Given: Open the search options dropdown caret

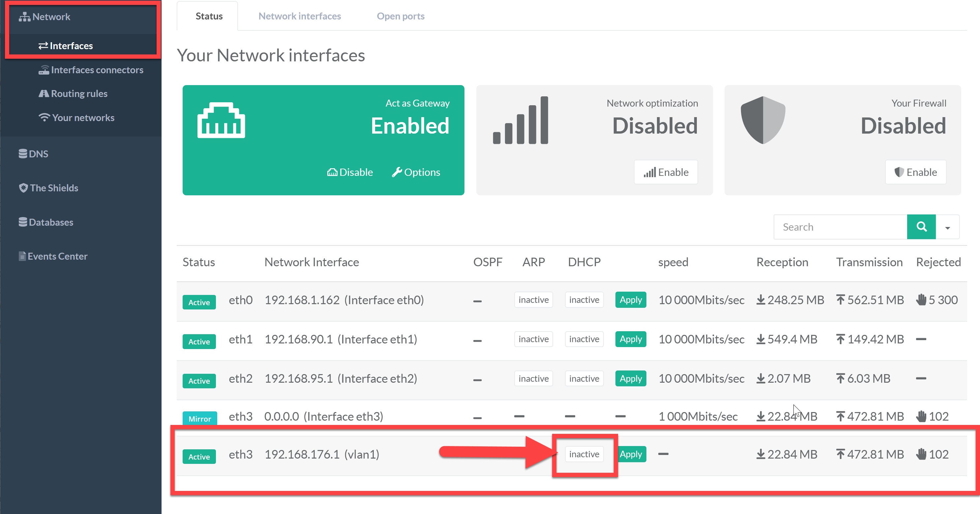Looking at the screenshot, I should 947,227.
